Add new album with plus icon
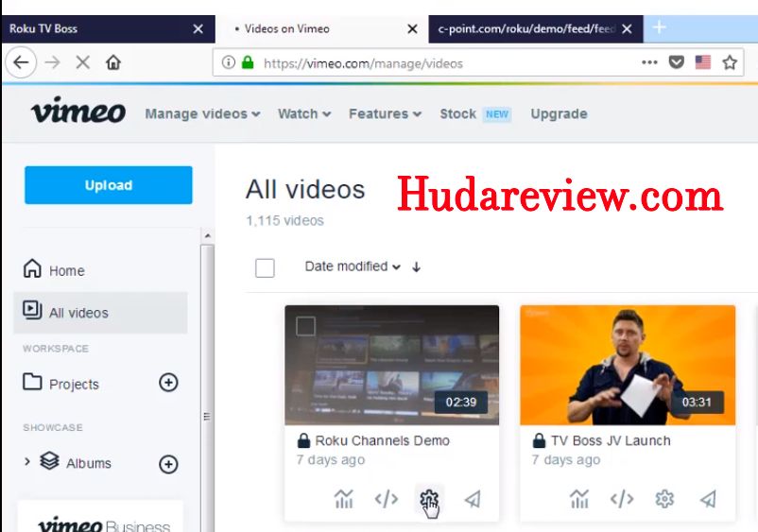 click(168, 463)
